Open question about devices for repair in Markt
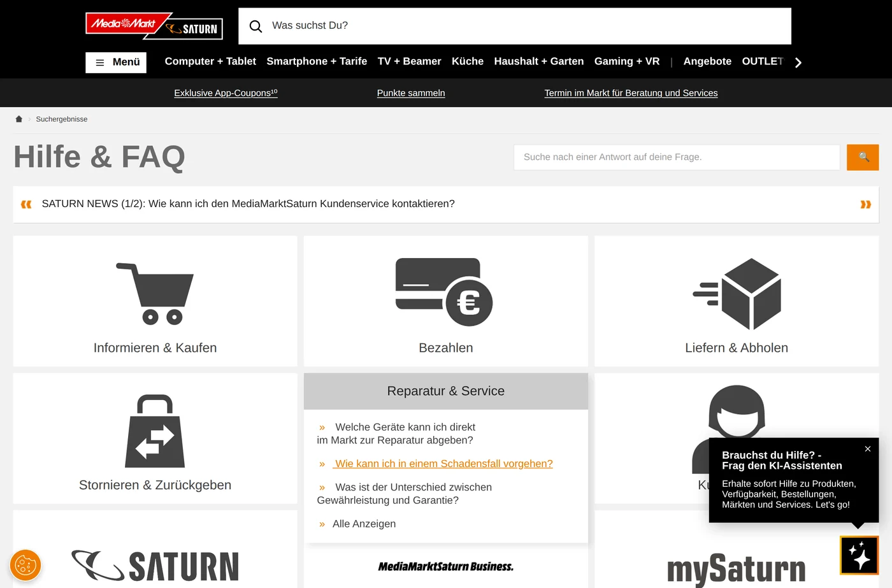 click(396, 434)
